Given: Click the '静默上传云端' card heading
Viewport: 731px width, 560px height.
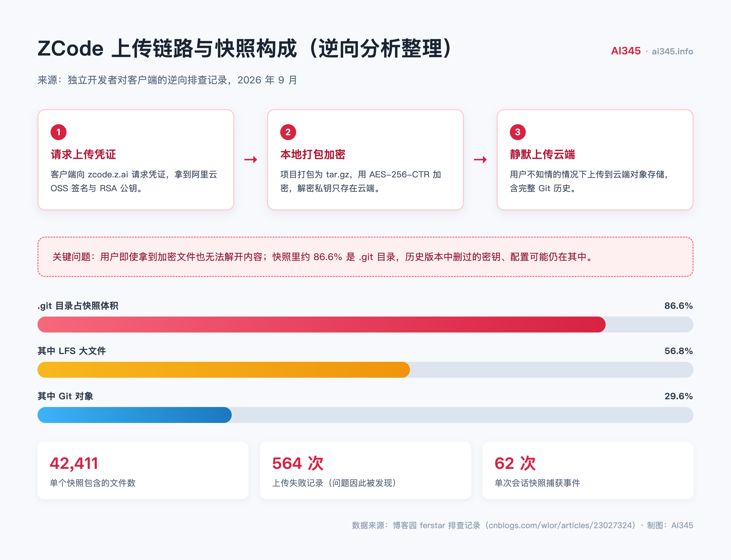Looking at the screenshot, I should 542,154.
